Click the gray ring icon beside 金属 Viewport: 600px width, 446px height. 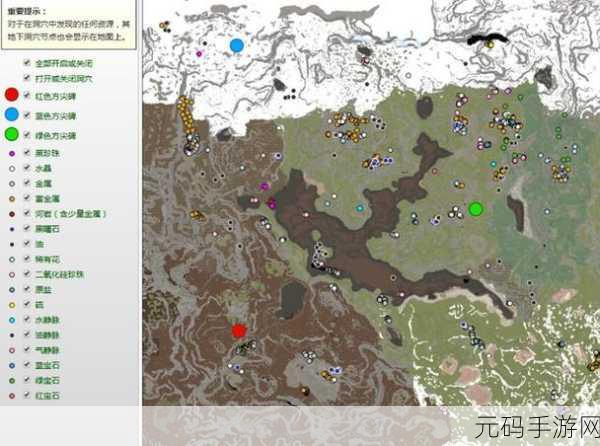point(12,184)
